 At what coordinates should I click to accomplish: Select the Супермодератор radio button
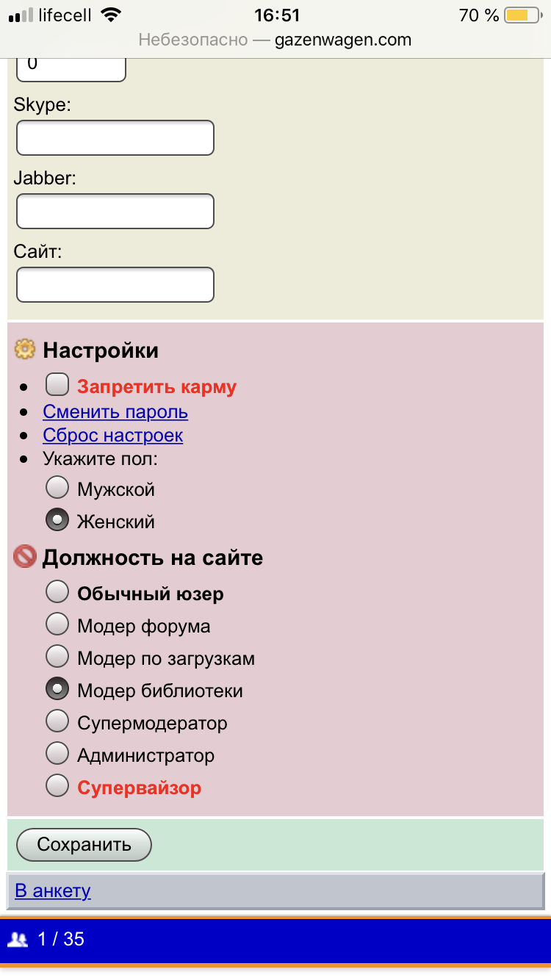coord(57,721)
